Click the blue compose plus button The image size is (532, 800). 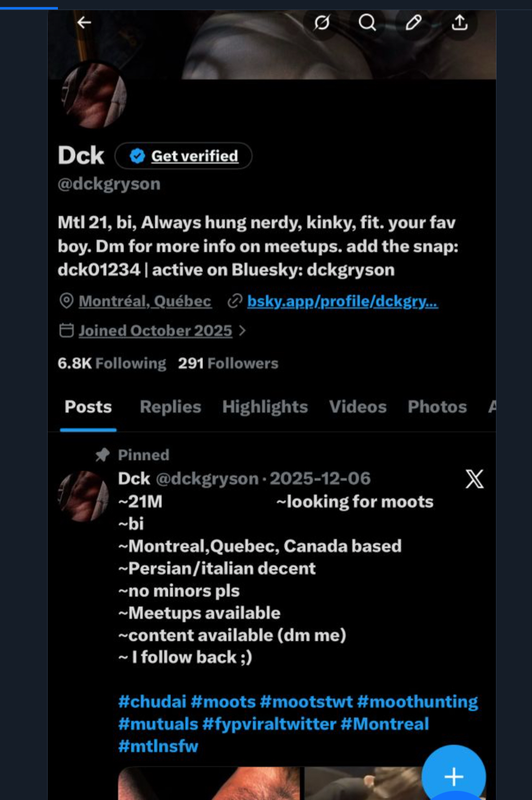tap(453, 776)
